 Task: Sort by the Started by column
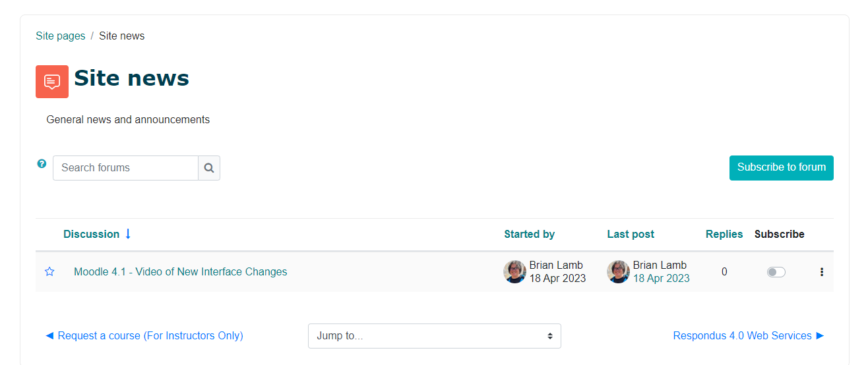click(x=530, y=234)
